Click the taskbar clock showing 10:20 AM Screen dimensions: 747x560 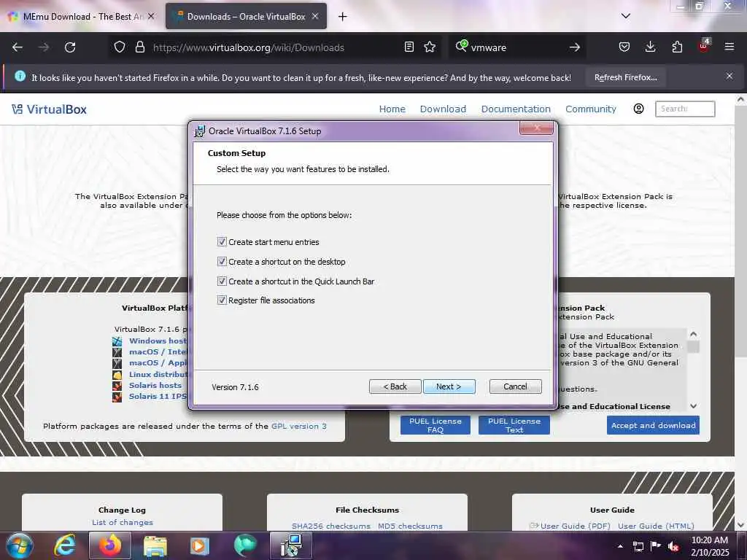pyautogui.click(x=710, y=546)
